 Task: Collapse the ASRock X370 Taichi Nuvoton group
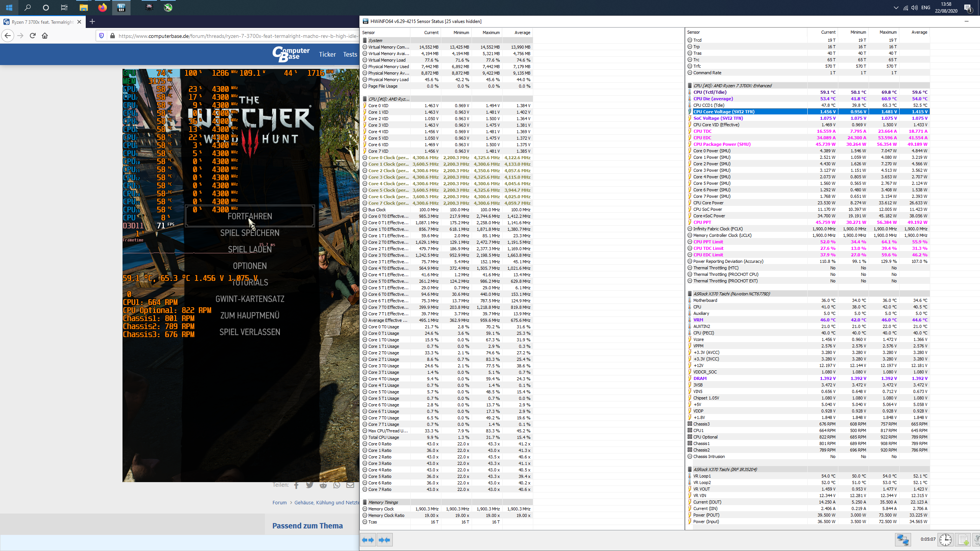tap(731, 294)
